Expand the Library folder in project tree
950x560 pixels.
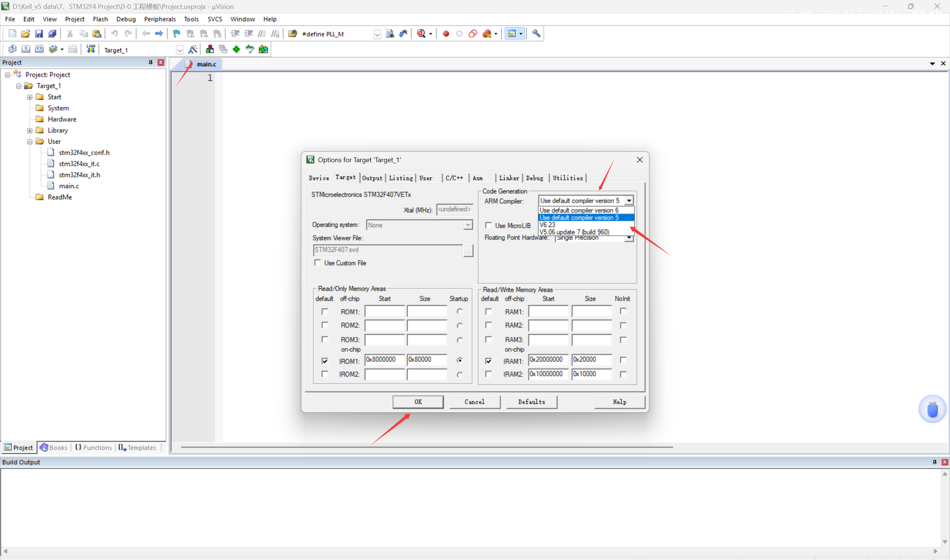[29, 131]
